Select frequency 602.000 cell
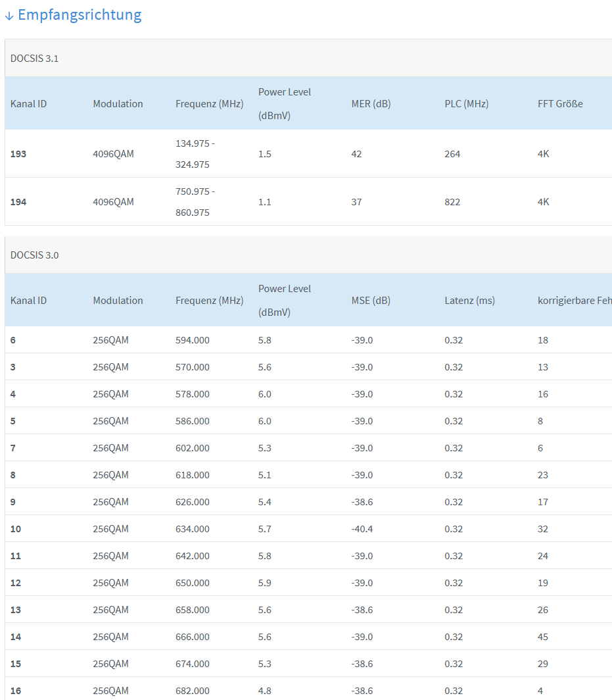 click(x=192, y=448)
